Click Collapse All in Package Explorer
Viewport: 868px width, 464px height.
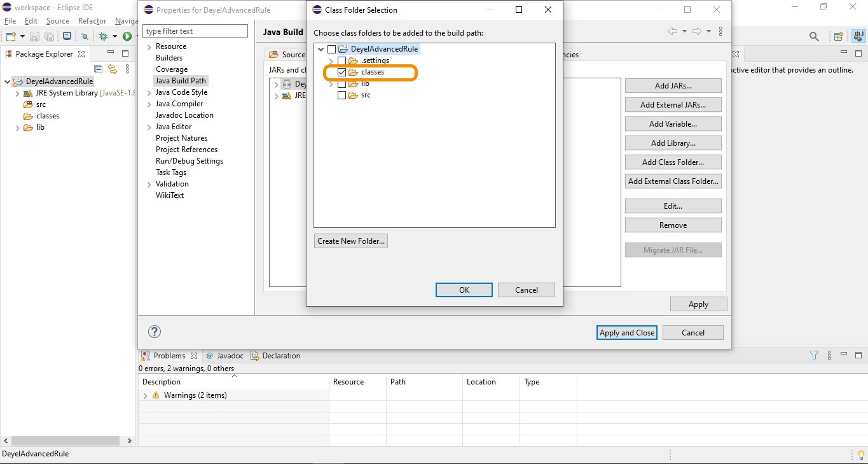click(x=99, y=69)
